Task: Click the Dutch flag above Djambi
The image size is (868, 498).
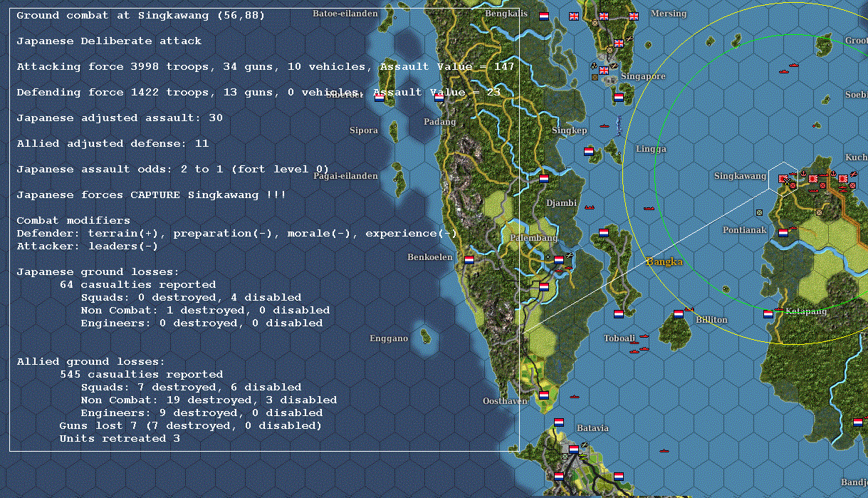Action: [544, 179]
